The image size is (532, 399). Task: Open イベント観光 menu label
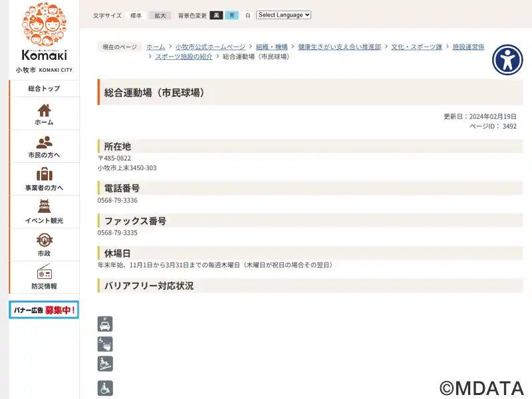(44, 221)
